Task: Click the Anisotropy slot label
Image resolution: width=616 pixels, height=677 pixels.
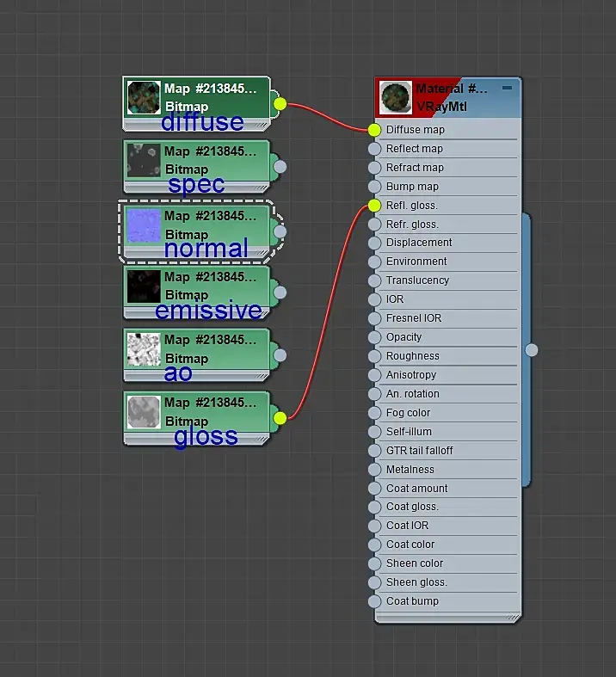Action: tap(411, 375)
